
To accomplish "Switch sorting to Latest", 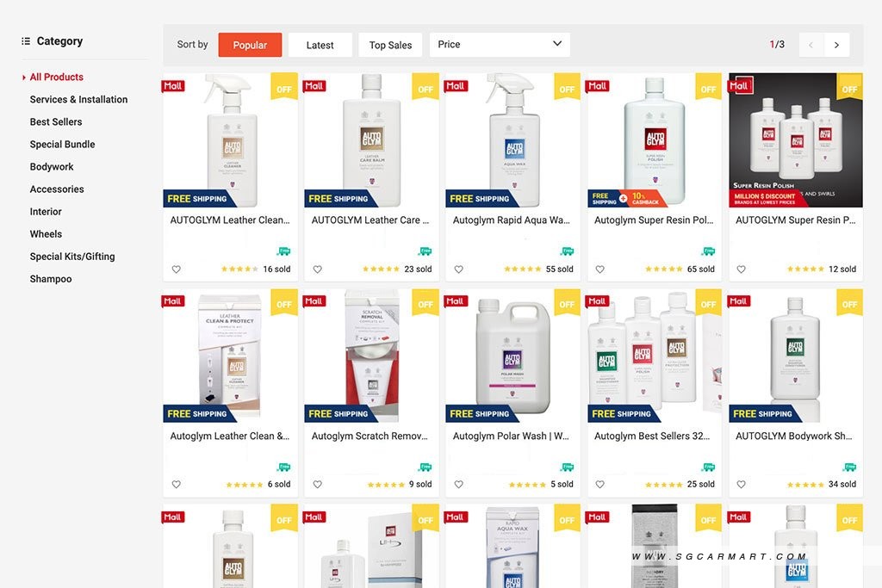I will 320,45.
